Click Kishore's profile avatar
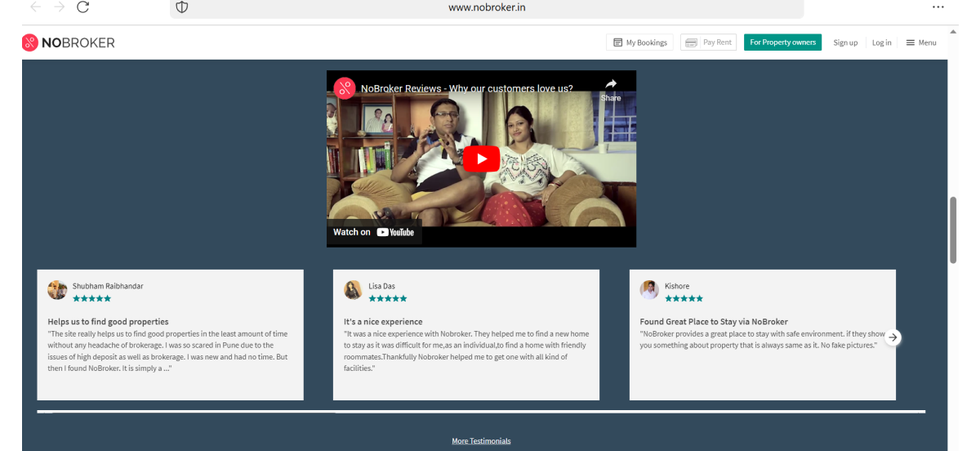980x451 pixels. (649, 290)
